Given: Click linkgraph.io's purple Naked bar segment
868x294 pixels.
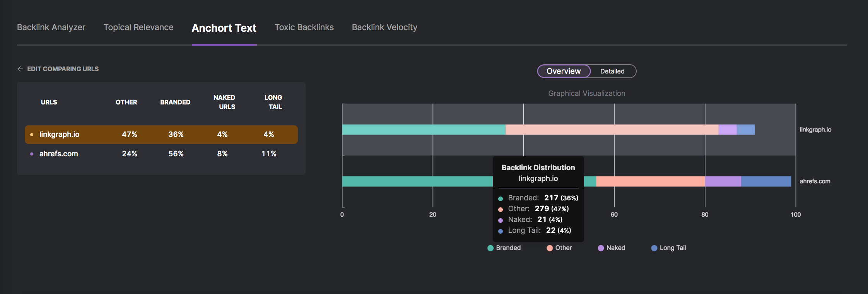Looking at the screenshot, I should pos(728,130).
